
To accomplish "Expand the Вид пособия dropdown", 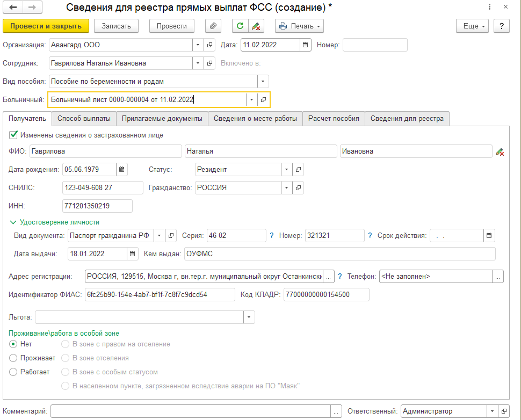I will coord(263,82).
